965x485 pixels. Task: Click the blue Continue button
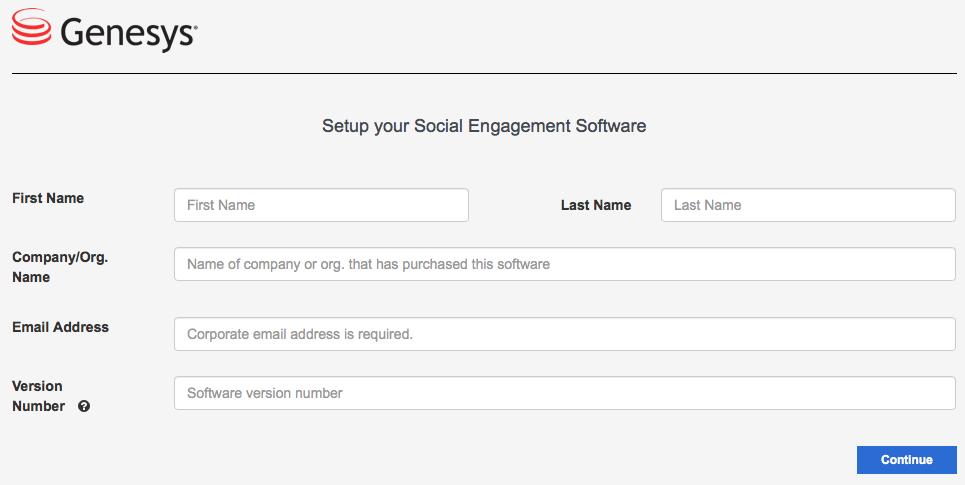pyautogui.click(x=907, y=460)
